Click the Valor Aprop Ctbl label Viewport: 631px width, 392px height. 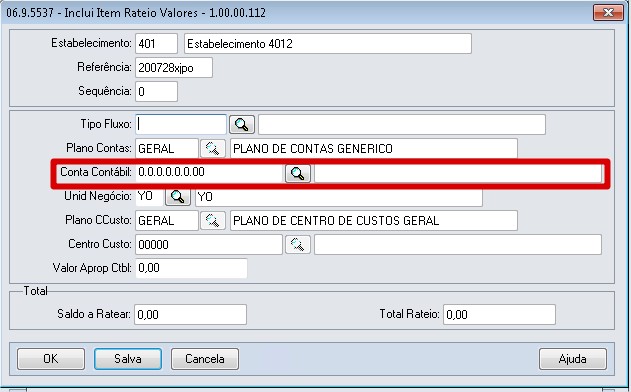coord(92,268)
